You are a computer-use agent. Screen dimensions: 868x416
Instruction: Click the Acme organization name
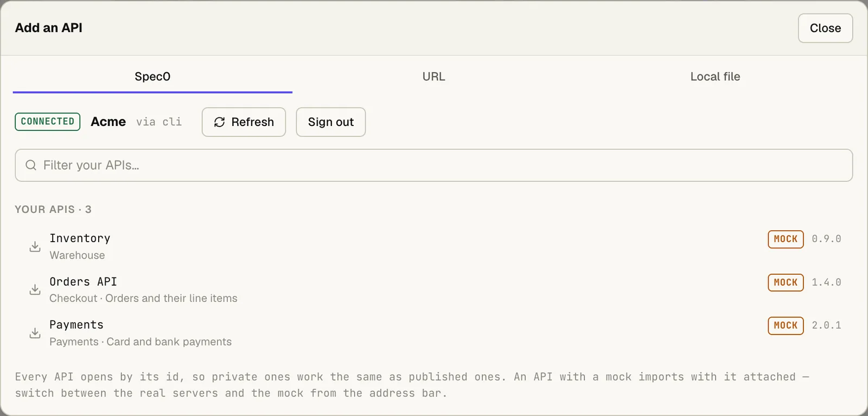(108, 122)
